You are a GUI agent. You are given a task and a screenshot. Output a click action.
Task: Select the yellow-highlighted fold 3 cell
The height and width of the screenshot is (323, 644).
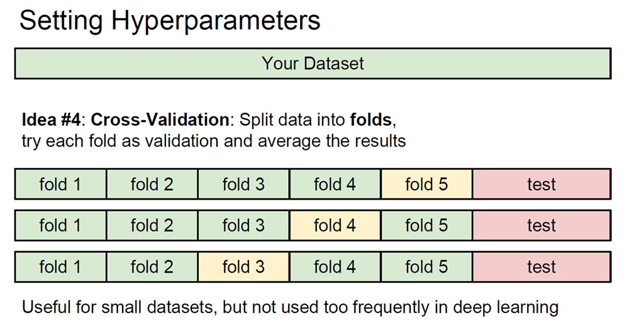point(243,267)
